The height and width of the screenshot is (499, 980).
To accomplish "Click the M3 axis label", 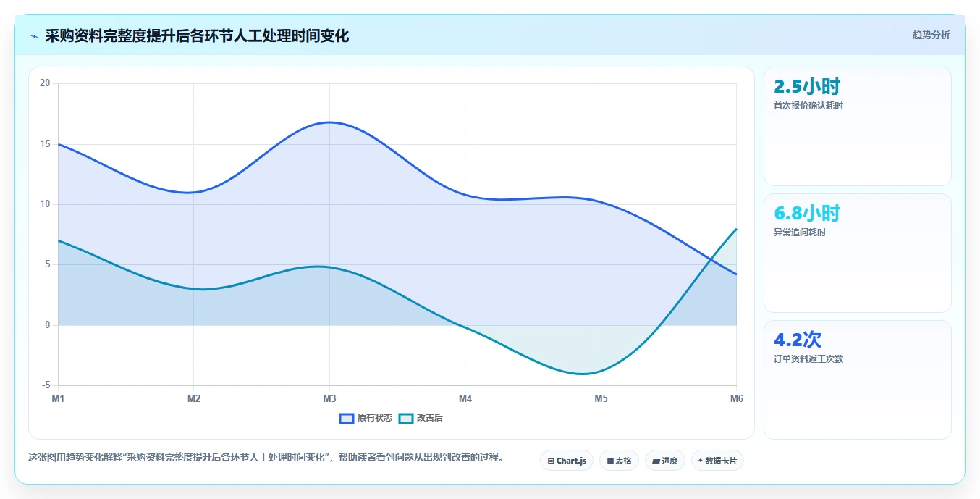I will click(329, 398).
